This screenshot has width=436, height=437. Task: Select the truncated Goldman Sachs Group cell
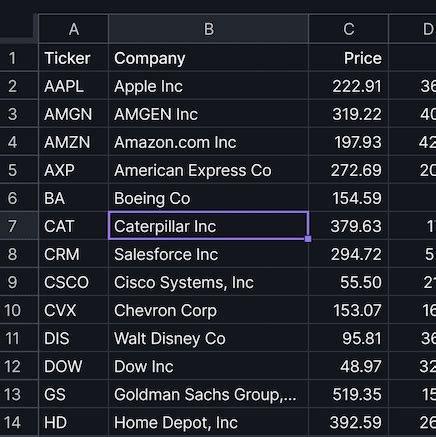point(208,394)
